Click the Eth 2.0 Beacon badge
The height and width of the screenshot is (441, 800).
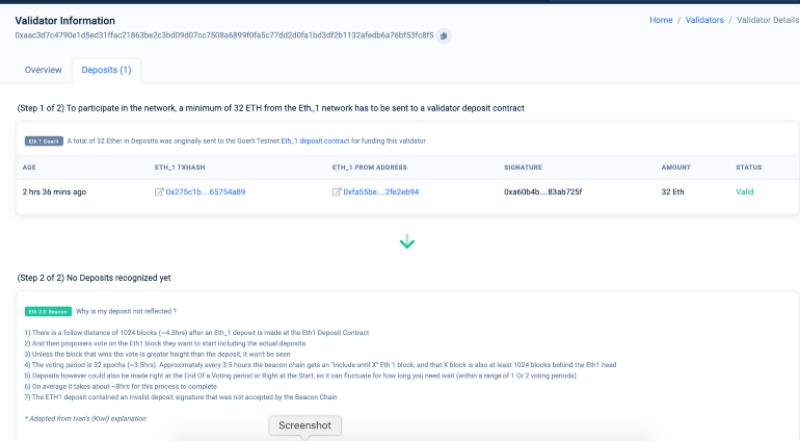pos(48,311)
